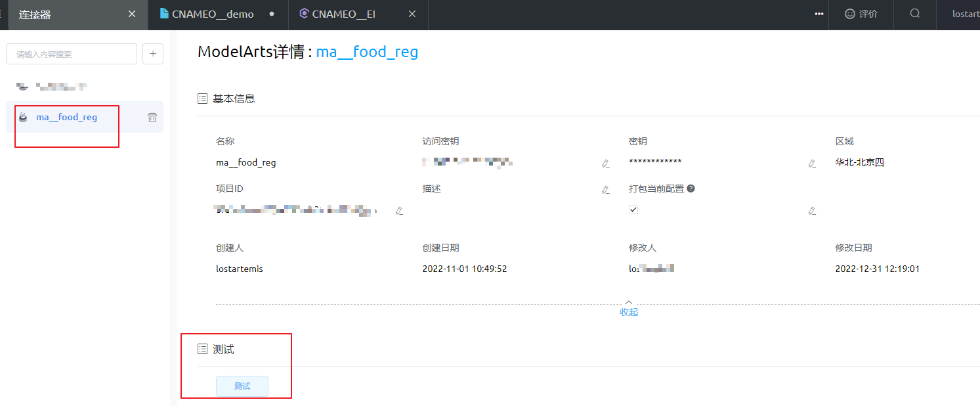
Task: Click the 区域 value 华北-北京四
Action: pos(860,163)
